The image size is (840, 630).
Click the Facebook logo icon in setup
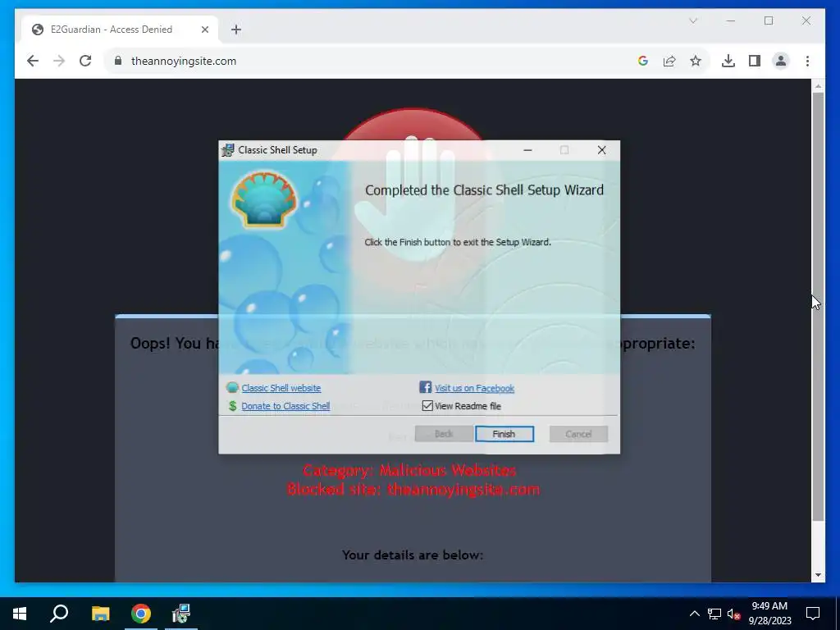point(426,387)
